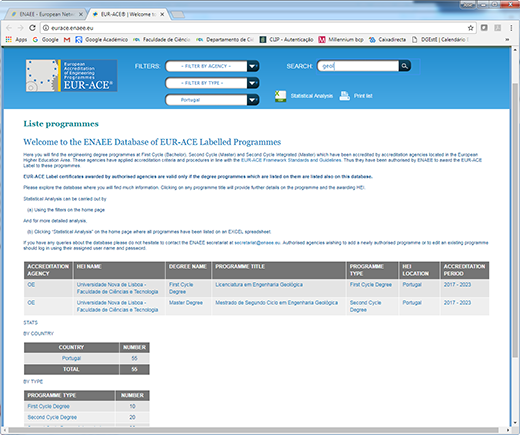Image resolution: width=520 pixels, height=435 pixels.
Task: Click Second Cycle Degree in the type stats
Action: pos(52,417)
